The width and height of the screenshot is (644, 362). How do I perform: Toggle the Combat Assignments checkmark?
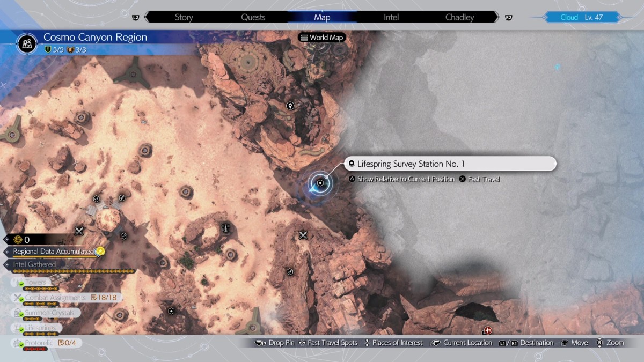[x=21, y=300]
